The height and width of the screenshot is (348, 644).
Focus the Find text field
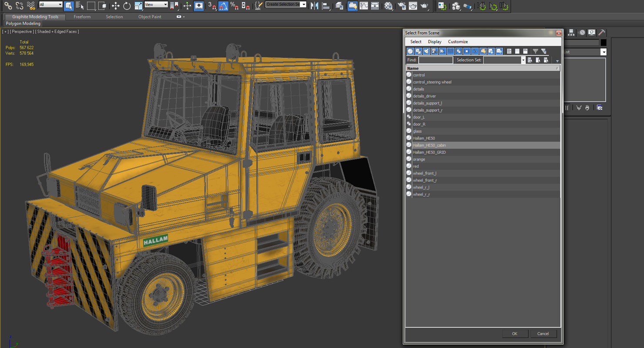coord(436,60)
